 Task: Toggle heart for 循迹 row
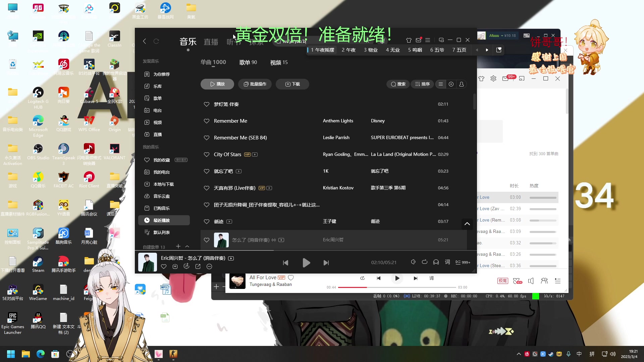(x=207, y=222)
